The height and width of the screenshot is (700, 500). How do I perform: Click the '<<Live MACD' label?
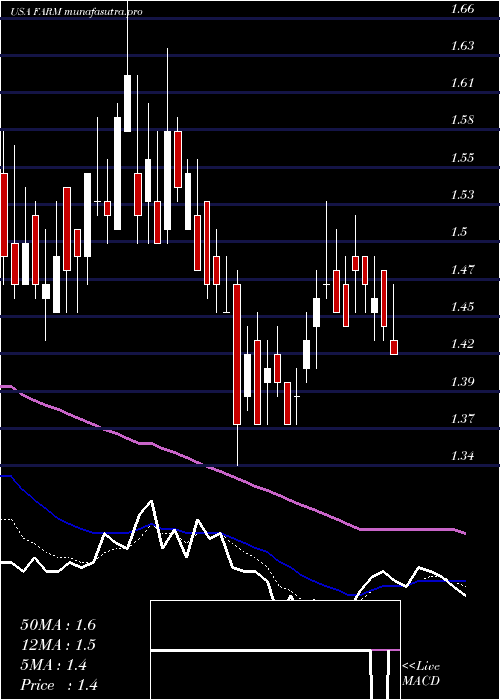click(421, 673)
